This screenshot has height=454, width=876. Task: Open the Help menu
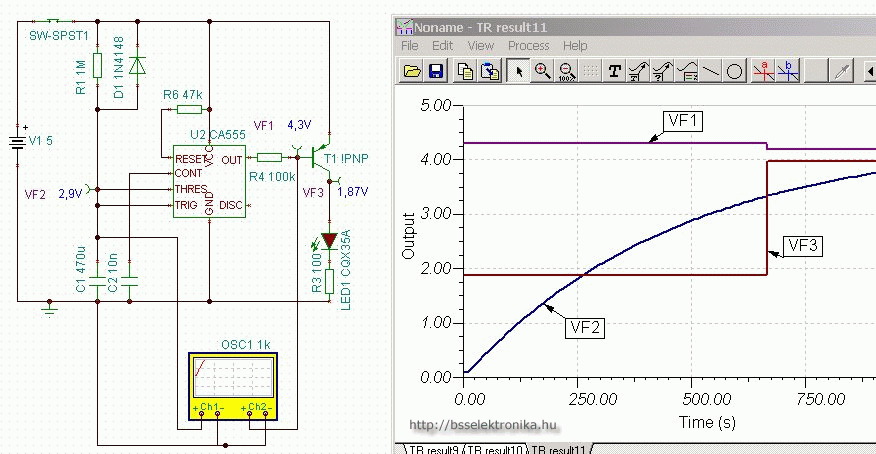click(x=575, y=46)
